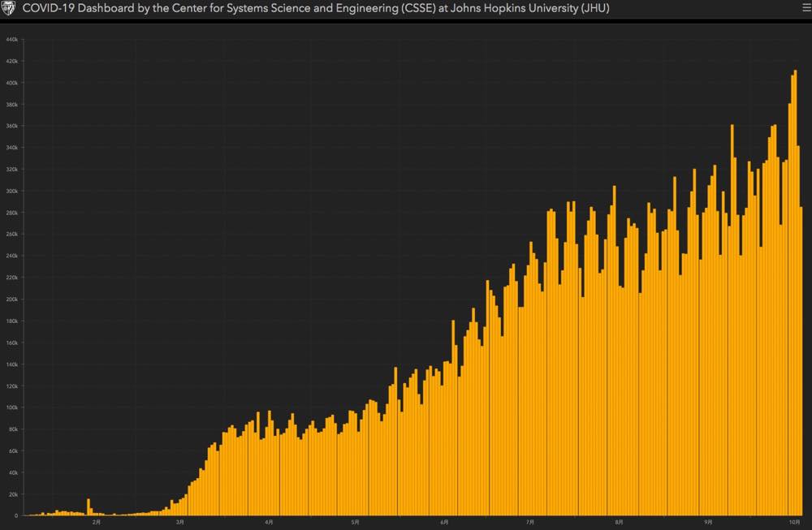Click the 120k y-axis label
The image size is (812, 530).
[x=12, y=386]
